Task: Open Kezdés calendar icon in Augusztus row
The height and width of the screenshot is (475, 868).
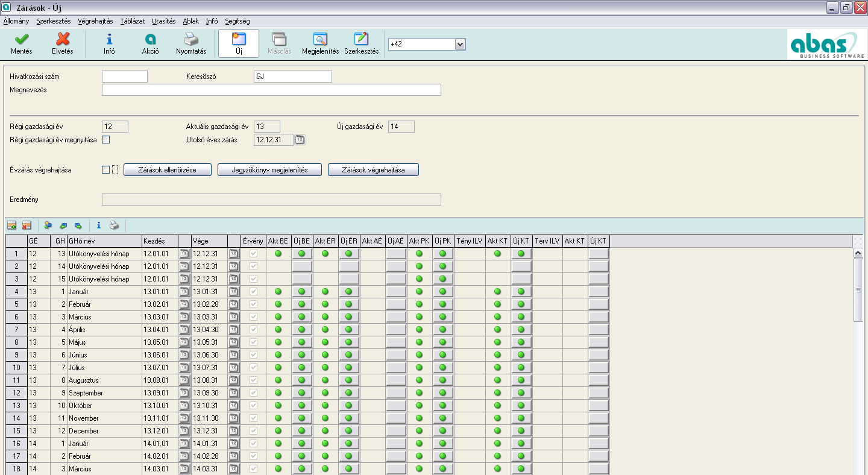Action: point(184,380)
